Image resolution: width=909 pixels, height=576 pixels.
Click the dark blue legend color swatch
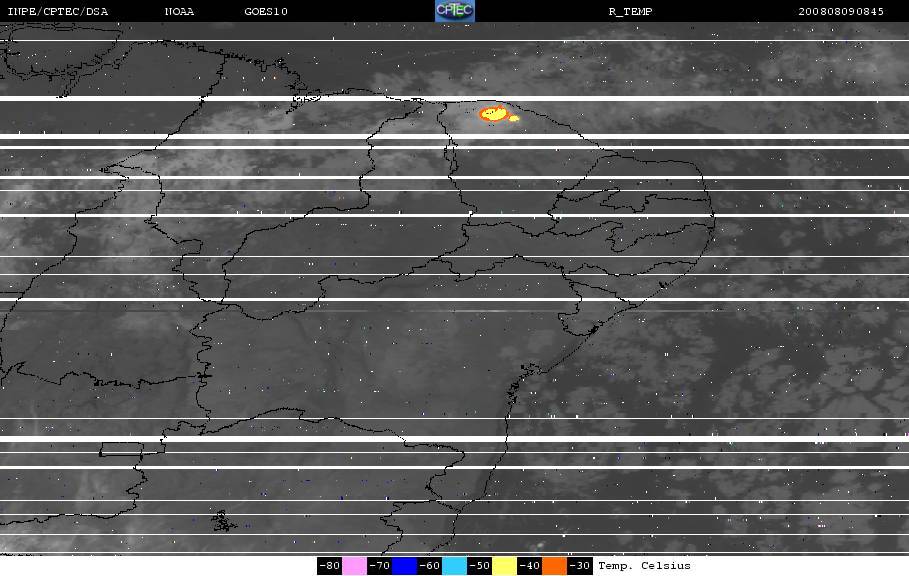point(405,566)
